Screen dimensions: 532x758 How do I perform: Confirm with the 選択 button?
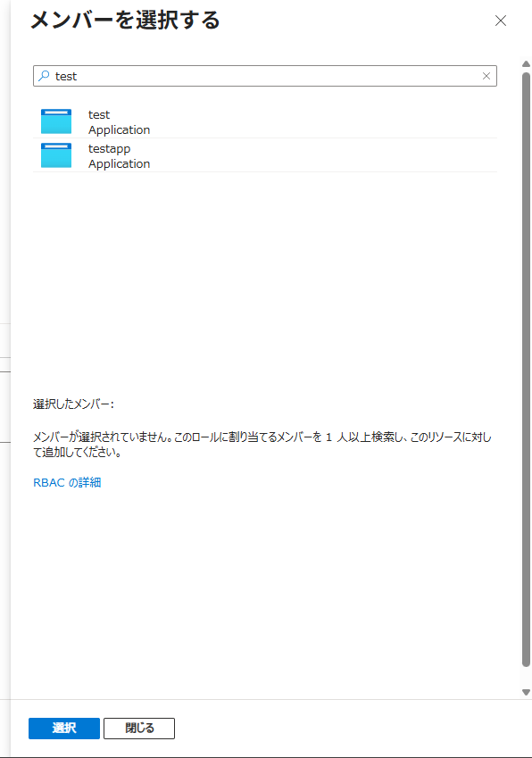click(x=64, y=728)
